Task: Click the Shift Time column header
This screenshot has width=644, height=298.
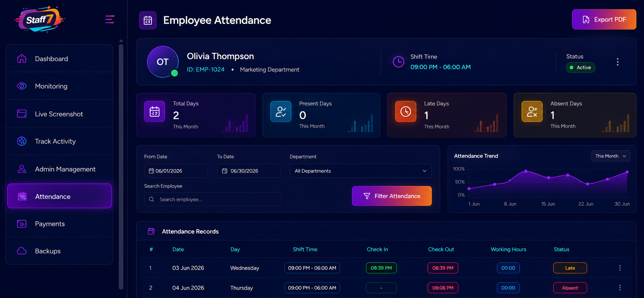Action: click(305, 249)
